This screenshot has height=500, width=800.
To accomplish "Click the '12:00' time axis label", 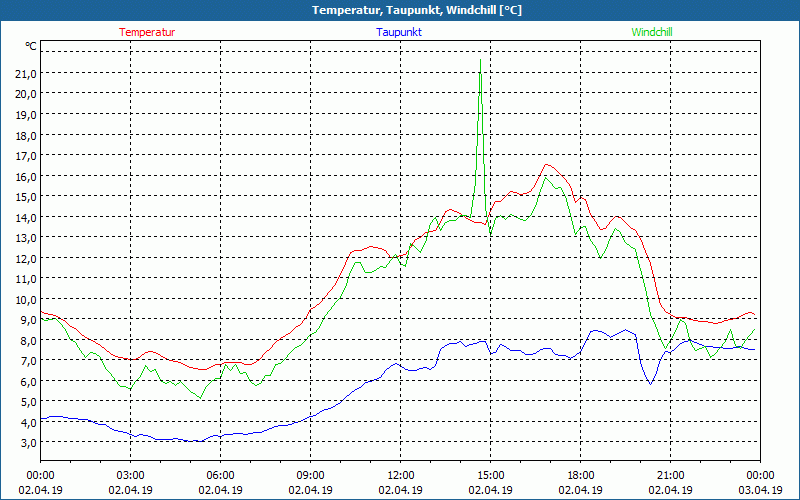I will tap(401, 476).
